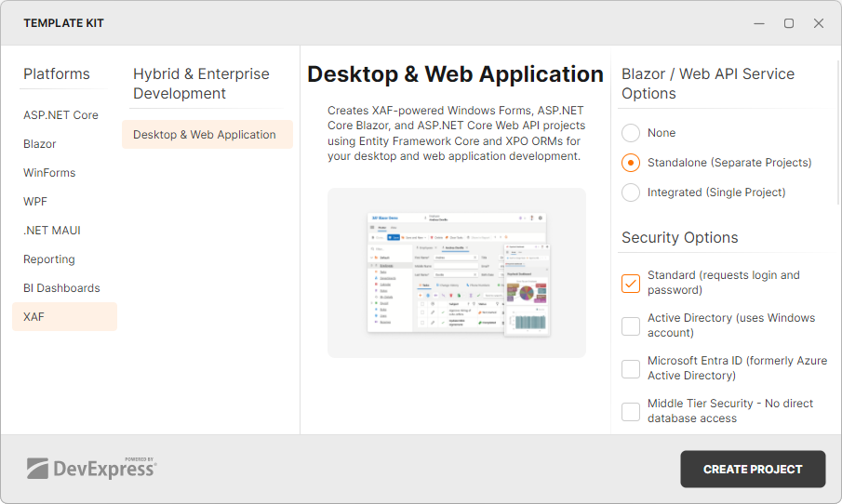Viewport: 842px width, 504px height.
Task: Click the XAF-powered description paragraph
Action: (x=457, y=133)
